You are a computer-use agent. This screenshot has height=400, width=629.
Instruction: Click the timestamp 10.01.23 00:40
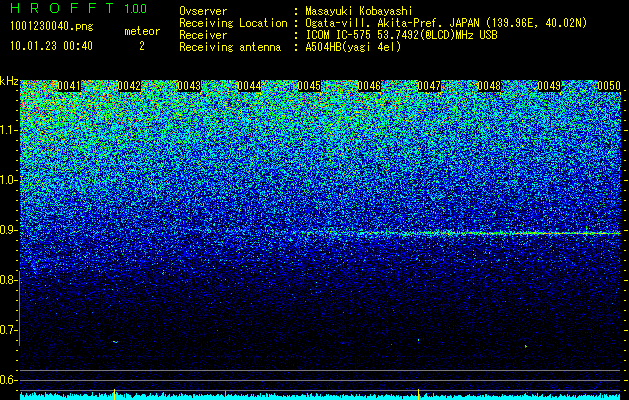51,46
